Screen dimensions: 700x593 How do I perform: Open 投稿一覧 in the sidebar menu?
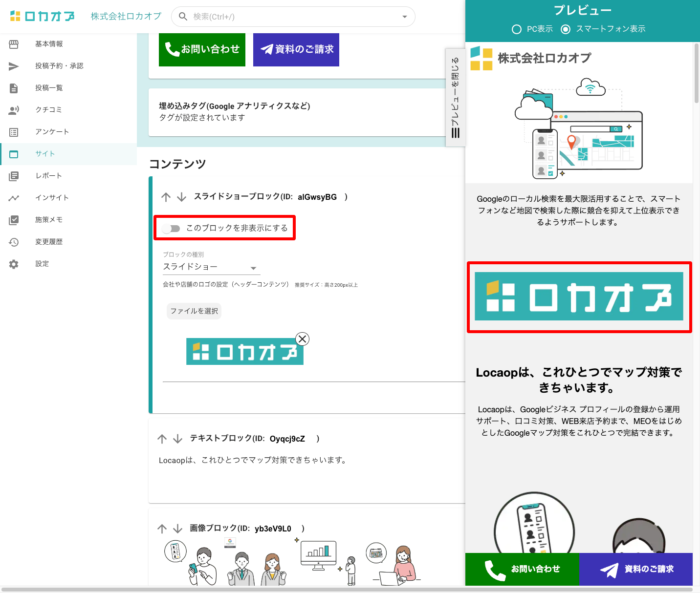[49, 88]
